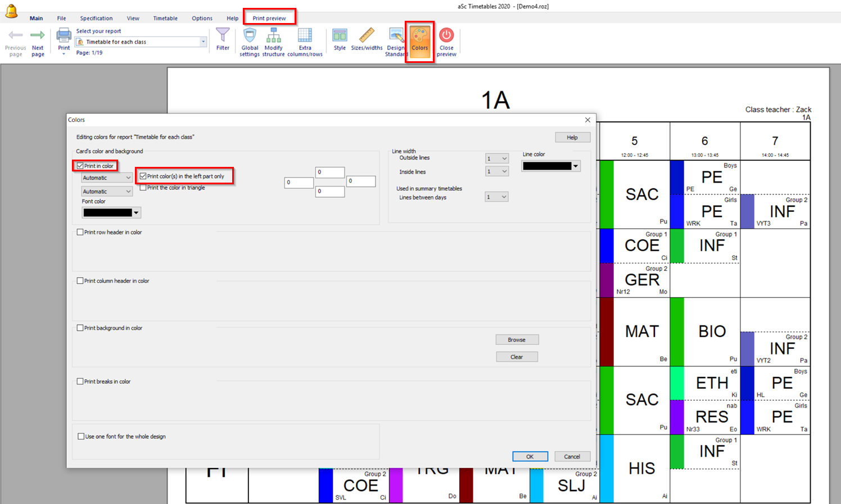Open Global settings
The height and width of the screenshot is (504, 841).
(250, 37)
